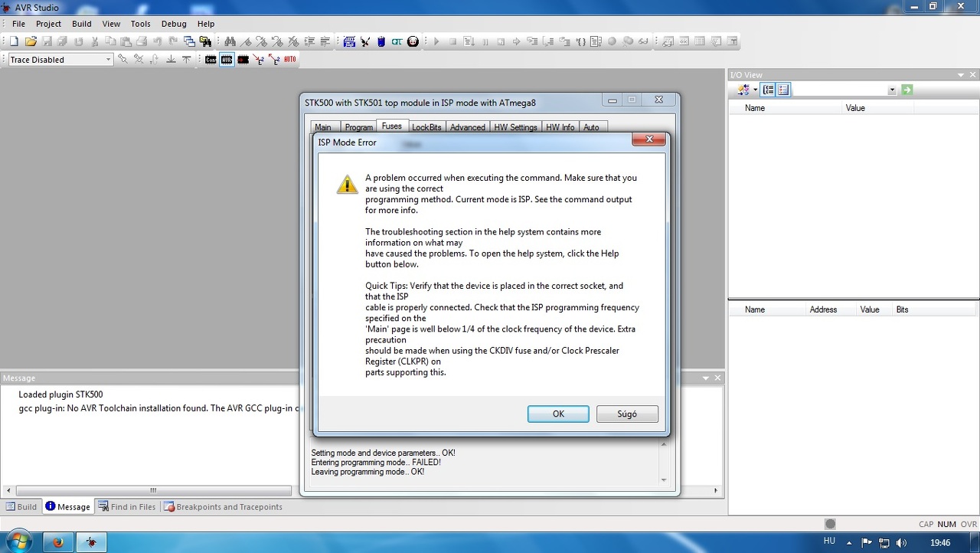Start Firefox from the taskbar
The image size is (980, 553).
pyautogui.click(x=58, y=542)
